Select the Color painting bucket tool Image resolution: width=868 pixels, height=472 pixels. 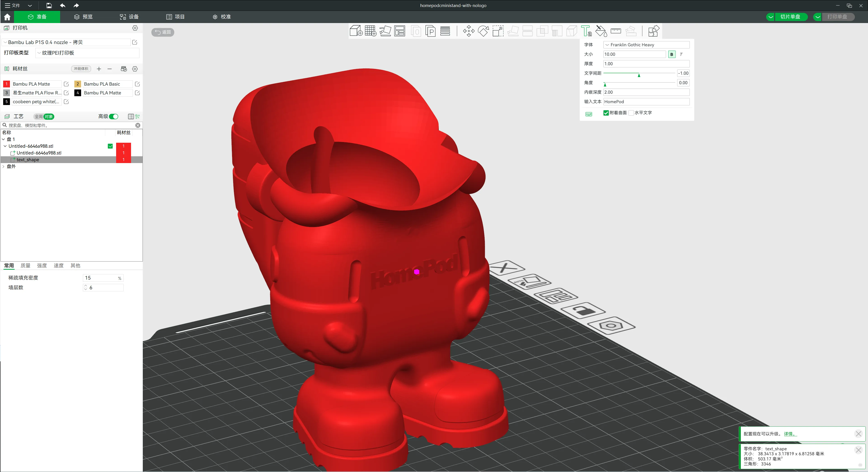[601, 31]
